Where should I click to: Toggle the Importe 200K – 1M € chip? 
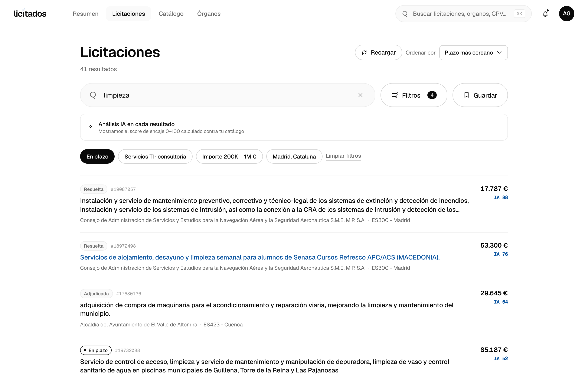tap(229, 156)
